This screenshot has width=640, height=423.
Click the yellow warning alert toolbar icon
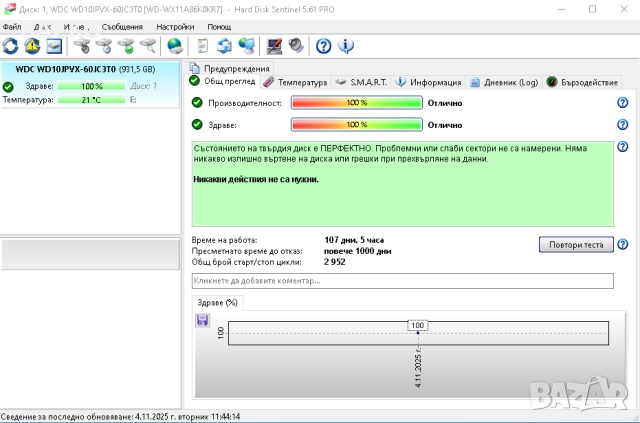(x=32, y=46)
